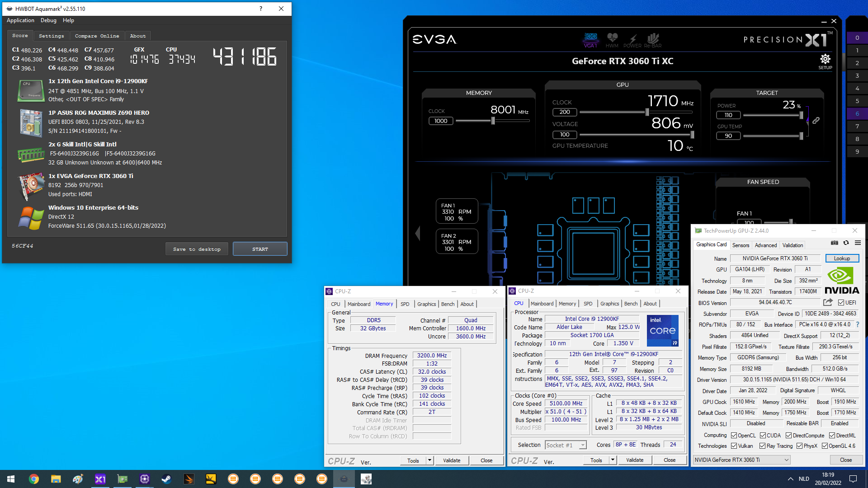Click Validate in CPU-Z Memory window
Viewport: 868px width, 488px height.
pos(452,460)
